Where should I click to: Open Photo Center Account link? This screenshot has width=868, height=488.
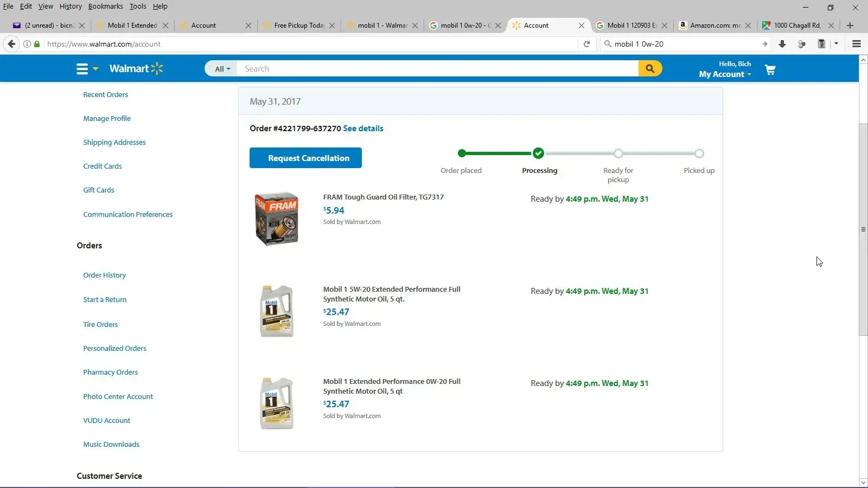pyautogui.click(x=118, y=397)
